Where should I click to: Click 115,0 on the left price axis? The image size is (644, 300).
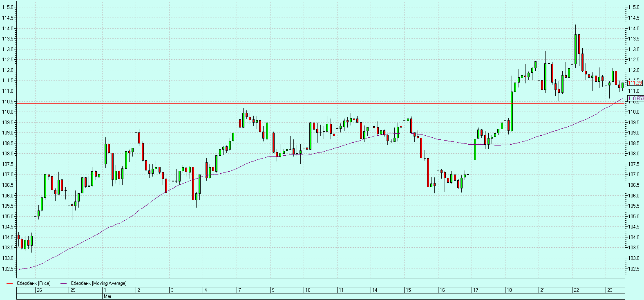click(x=8, y=7)
